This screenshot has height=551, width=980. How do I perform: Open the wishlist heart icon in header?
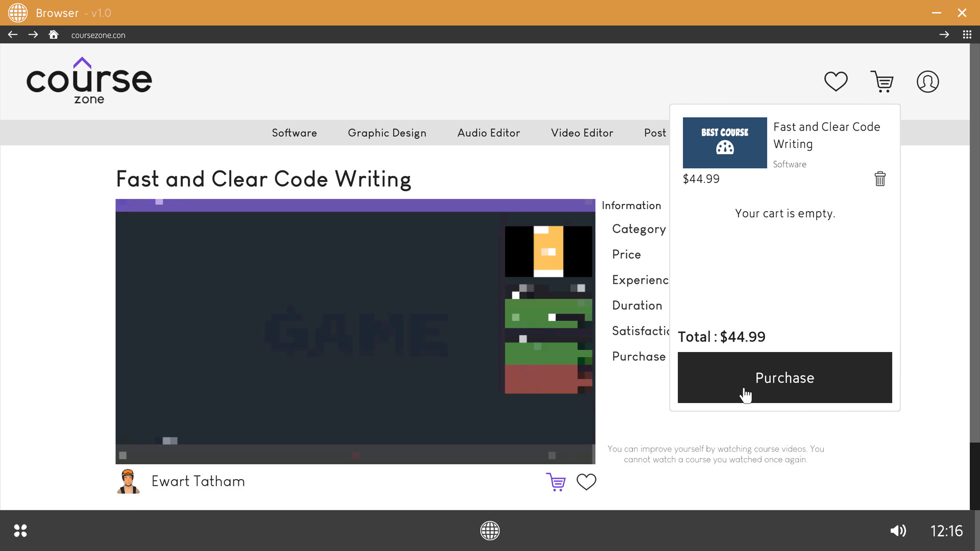tap(836, 81)
